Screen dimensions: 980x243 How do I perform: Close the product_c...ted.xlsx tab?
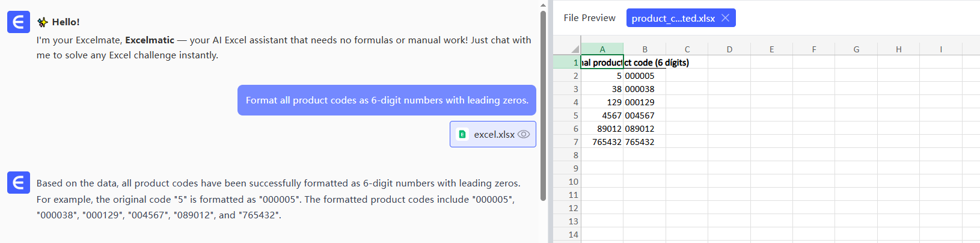coord(726,18)
